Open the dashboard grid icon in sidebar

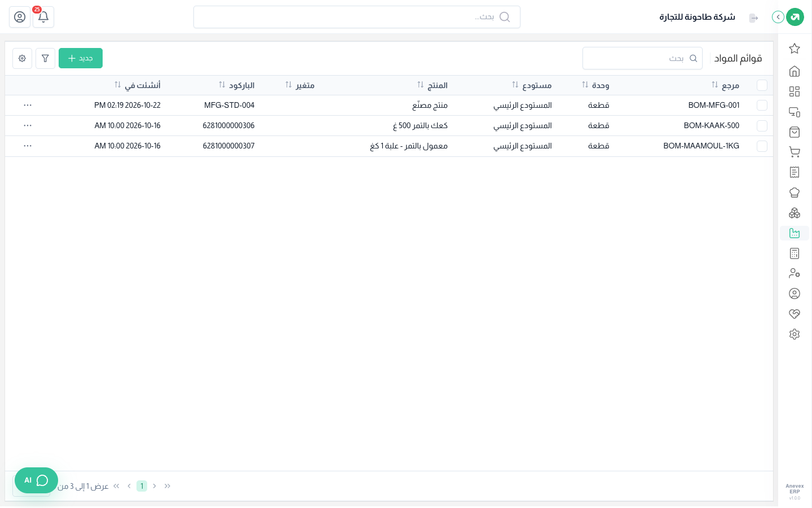[795, 91]
